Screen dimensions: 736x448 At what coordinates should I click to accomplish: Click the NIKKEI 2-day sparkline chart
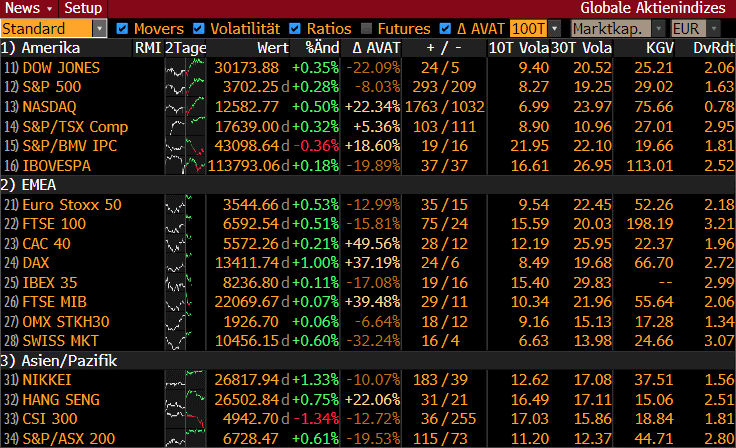click(185, 380)
